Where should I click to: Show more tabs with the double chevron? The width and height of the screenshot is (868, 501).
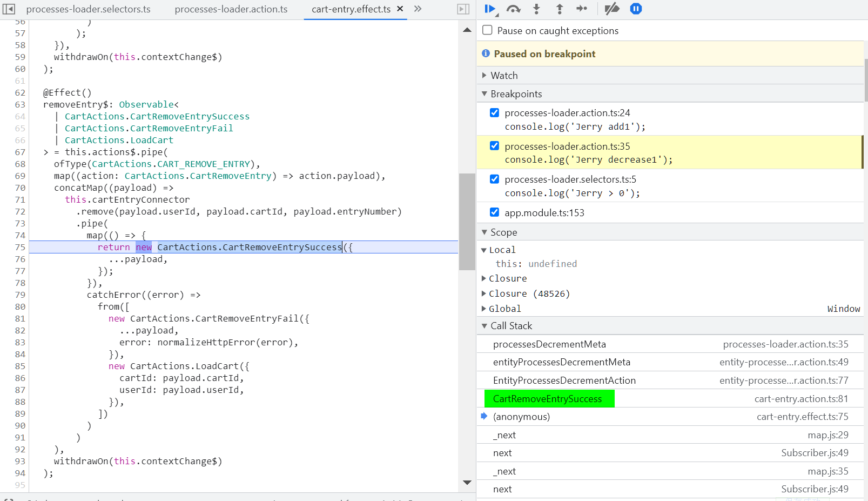(x=418, y=9)
